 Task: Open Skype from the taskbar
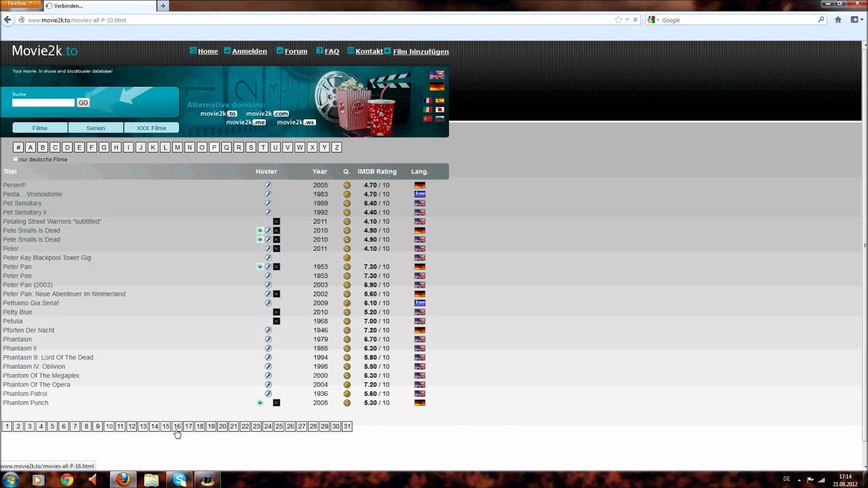pyautogui.click(x=180, y=480)
